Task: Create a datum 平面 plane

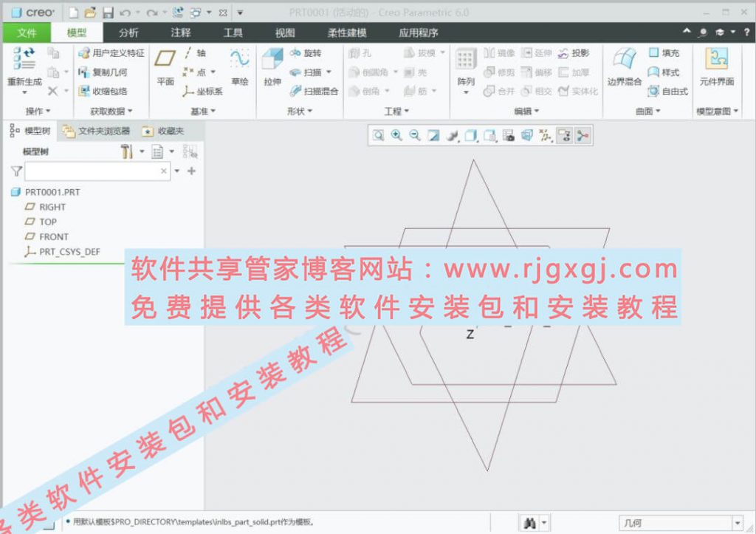Action: click(x=165, y=67)
